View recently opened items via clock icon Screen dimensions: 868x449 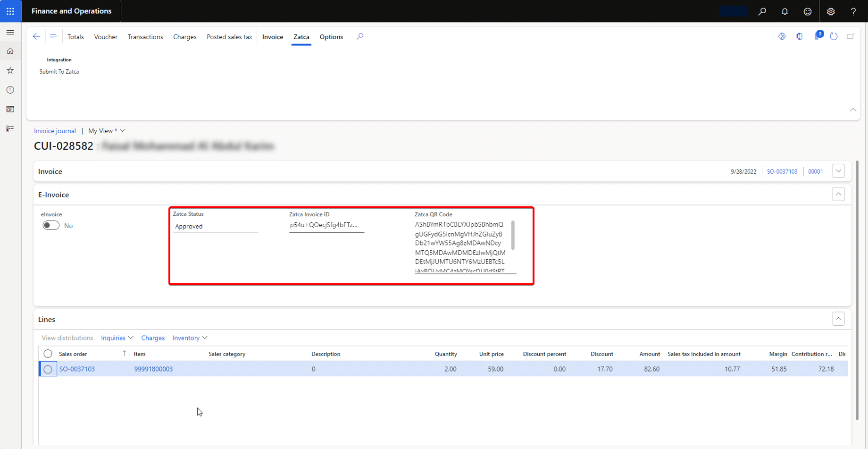10,90
